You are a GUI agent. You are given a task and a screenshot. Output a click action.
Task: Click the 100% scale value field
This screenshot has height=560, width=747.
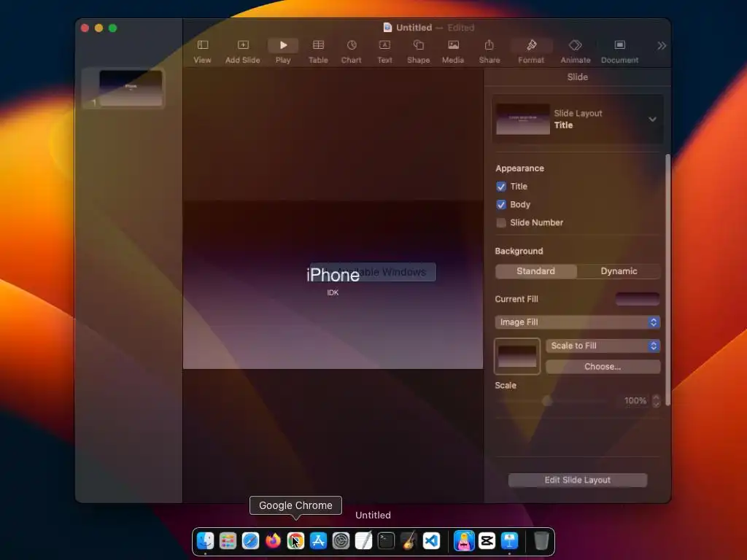pos(635,401)
